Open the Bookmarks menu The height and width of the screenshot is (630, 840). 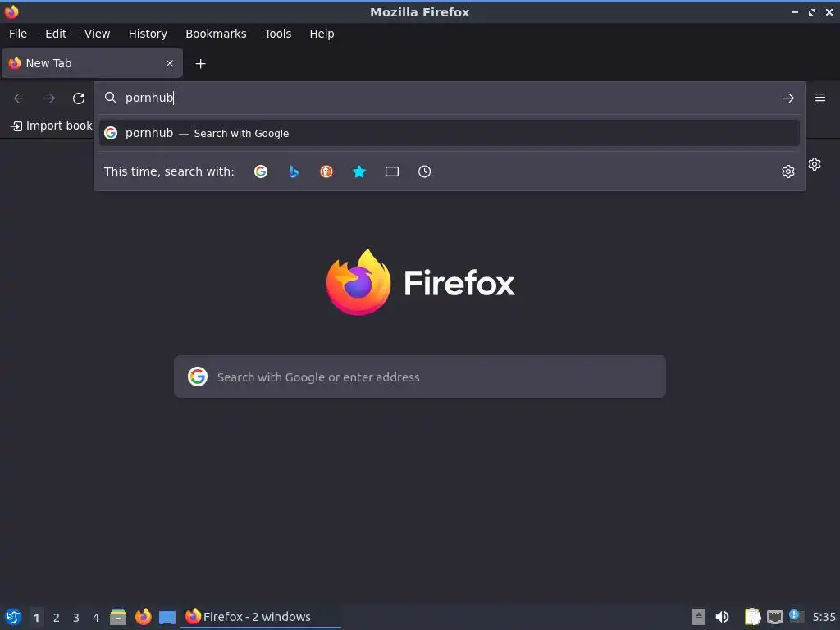click(216, 34)
